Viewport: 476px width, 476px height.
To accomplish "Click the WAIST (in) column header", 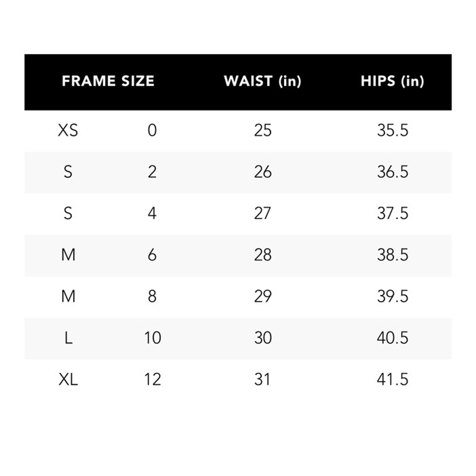I will (x=262, y=81).
